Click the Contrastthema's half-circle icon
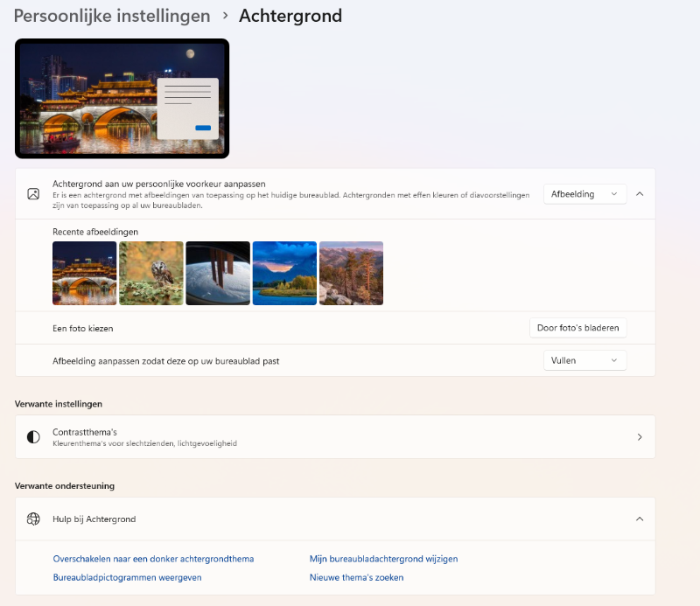 [x=33, y=436]
